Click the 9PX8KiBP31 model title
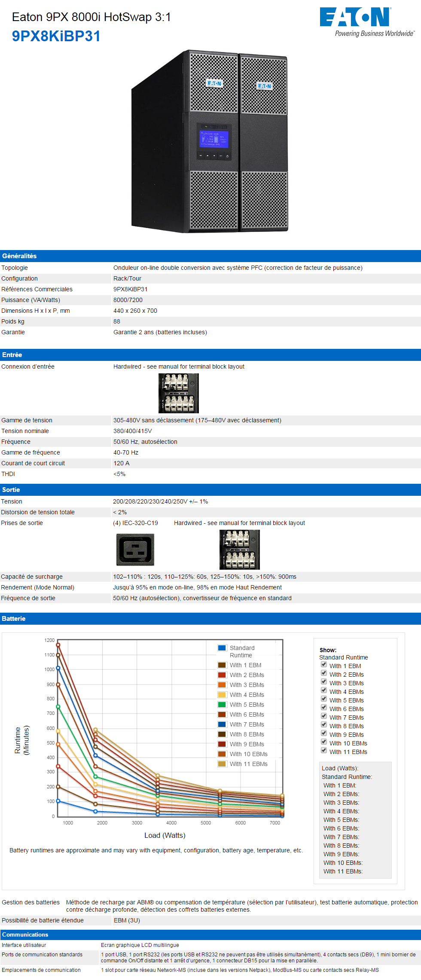The image size is (421, 980). [56, 36]
